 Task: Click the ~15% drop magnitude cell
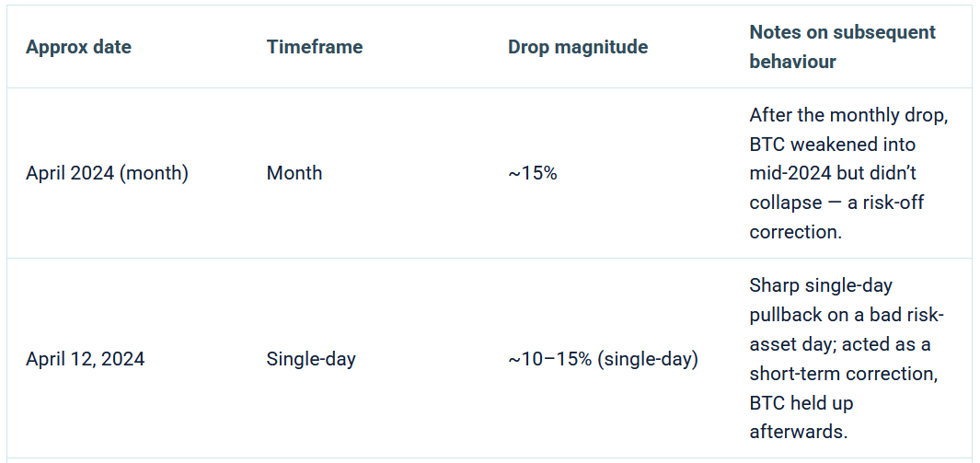(x=533, y=173)
